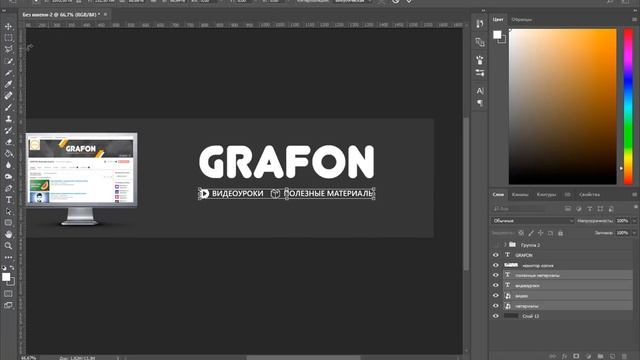Viewport: 640px width, 360px height.
Task: Open the fill slider dropdown arrow
Action: tap(635, 233)
